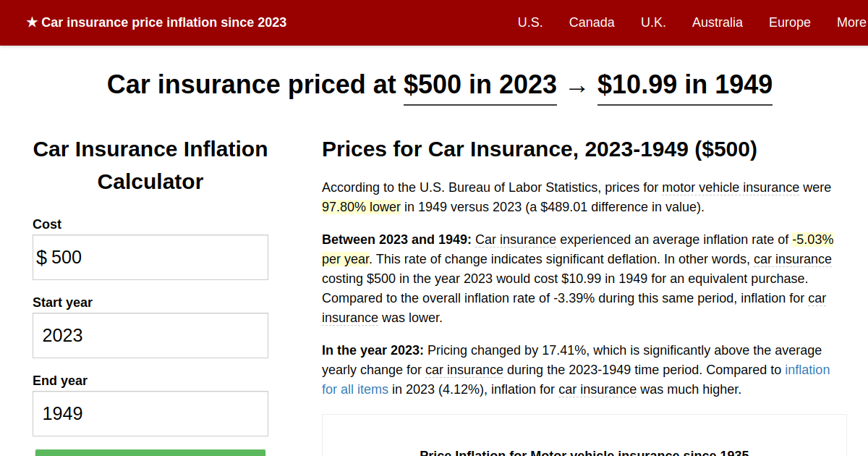Open the 'Car insurance price inflation since 2023' home link

click(x=163, y=22)
